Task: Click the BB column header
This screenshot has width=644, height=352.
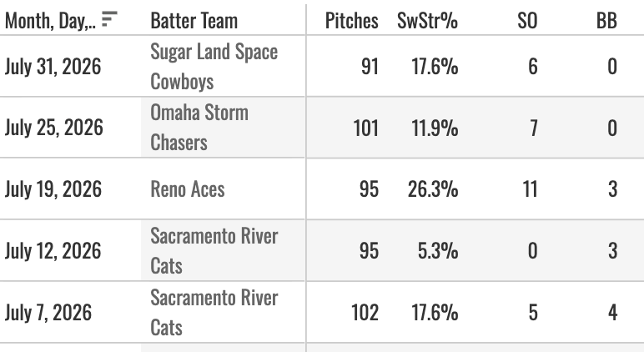Action: [x=606, y=21]
